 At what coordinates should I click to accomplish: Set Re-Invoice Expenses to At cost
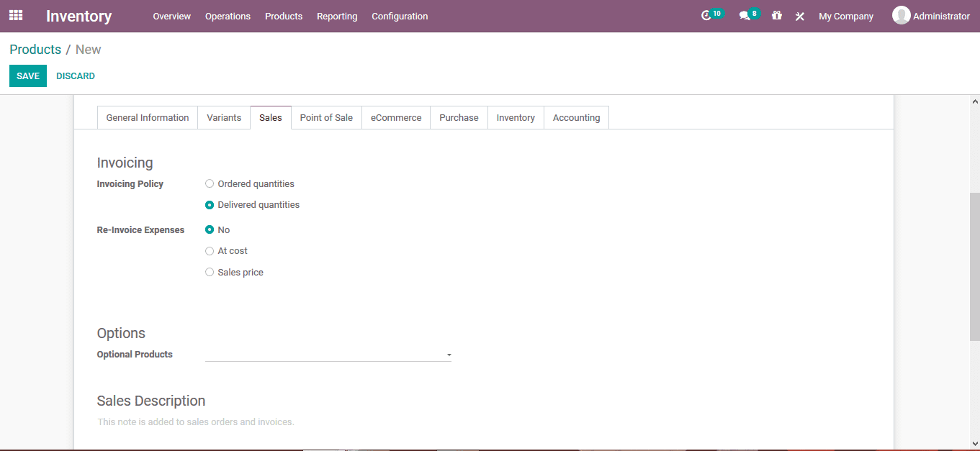point(210,250)
